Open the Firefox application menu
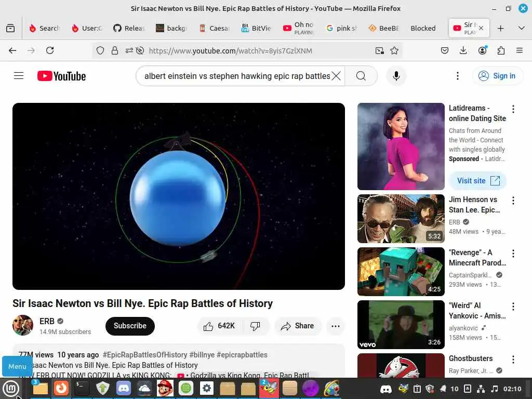Screen dimensions: 532x399 point(520,50)
